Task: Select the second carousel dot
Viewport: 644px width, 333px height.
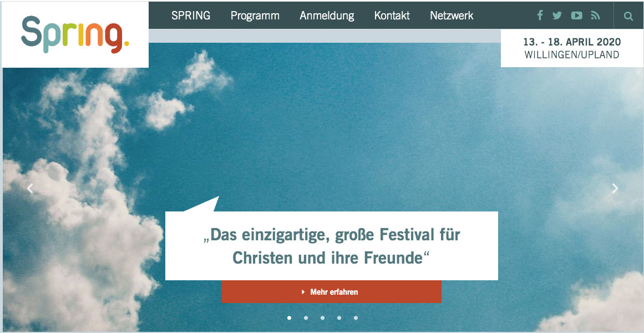Action: coord(306,318)
